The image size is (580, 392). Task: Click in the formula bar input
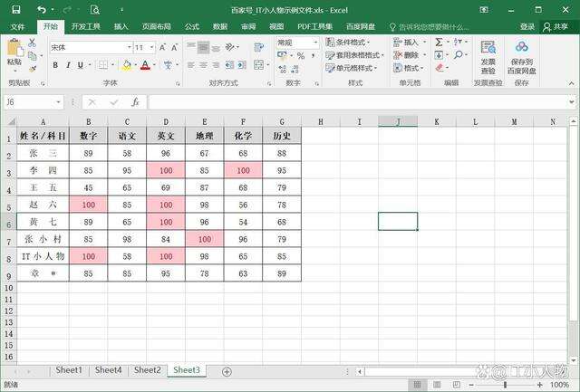point(359,102)
